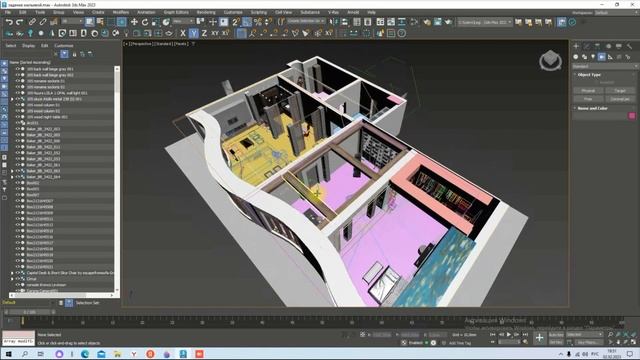Viewport: 640px width, 360px height.
Task: Toggle the Auto Key button
Action: coord(556,335)
